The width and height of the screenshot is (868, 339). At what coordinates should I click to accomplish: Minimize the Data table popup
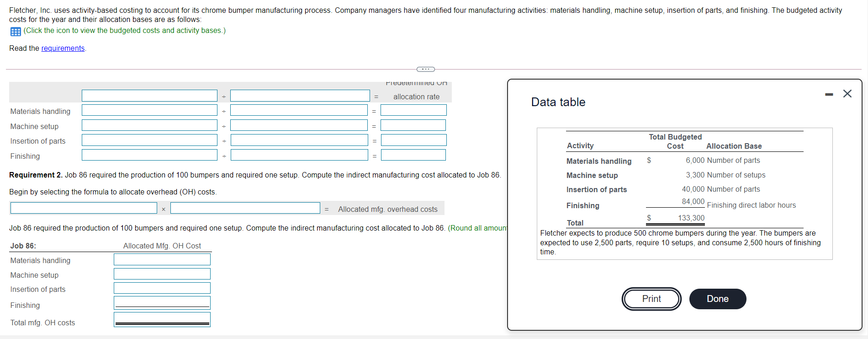click(829, 94)
